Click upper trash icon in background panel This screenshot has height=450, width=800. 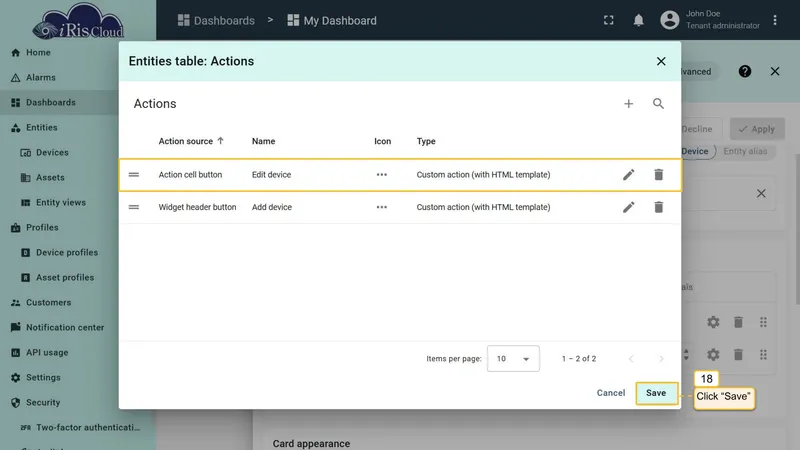pyautogui.click(x=738, y=322)
